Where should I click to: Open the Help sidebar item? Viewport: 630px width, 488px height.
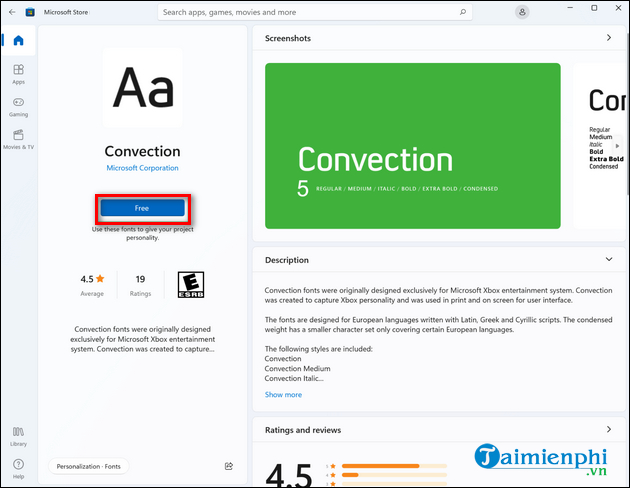(18, 469)
